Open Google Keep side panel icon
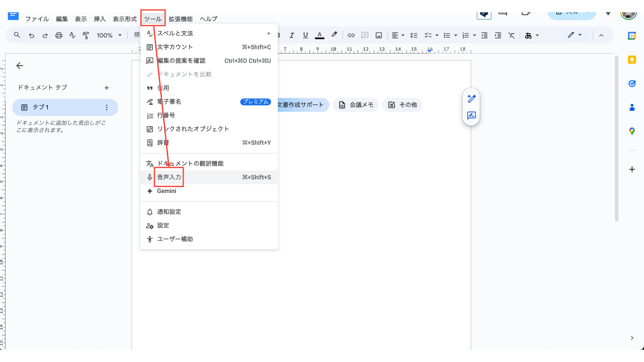This screenshot has height=362, width=644. tap(632, 60)
